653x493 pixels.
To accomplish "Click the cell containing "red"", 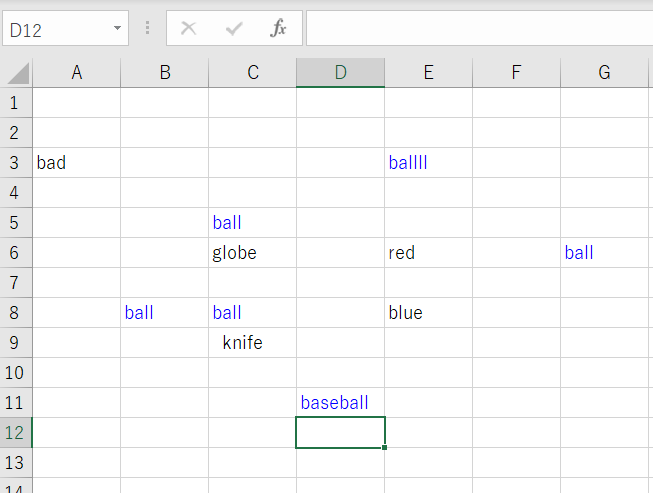I will pyautogui.click(x=429, y=253).
